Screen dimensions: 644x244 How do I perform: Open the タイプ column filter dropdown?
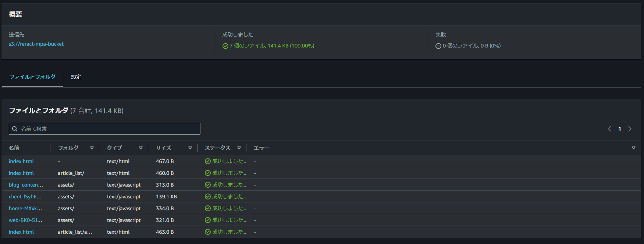[x=141, y=148]
